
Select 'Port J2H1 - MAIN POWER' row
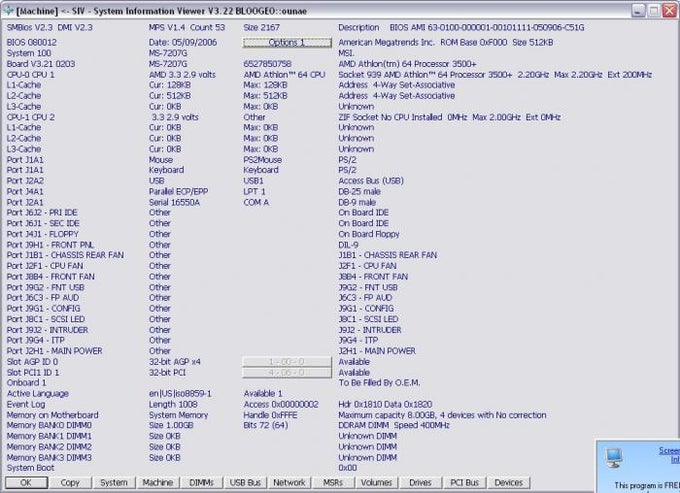click(x=54, y=351)
